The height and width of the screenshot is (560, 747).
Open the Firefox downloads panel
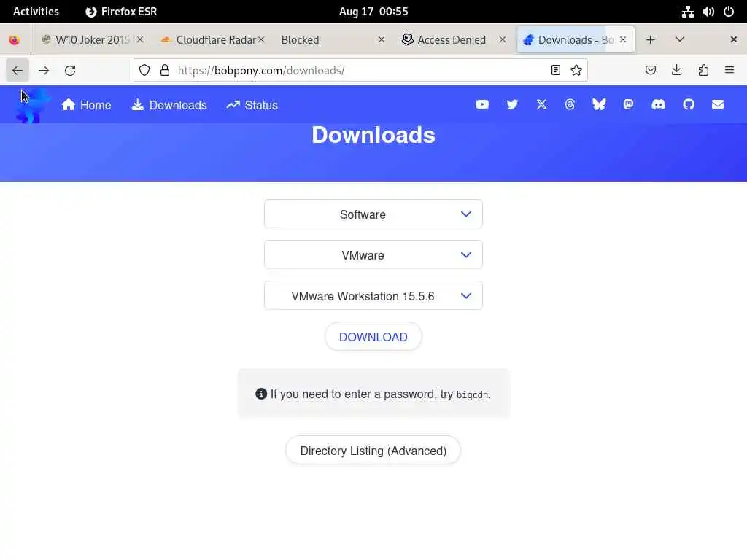(x=676, y=71)
